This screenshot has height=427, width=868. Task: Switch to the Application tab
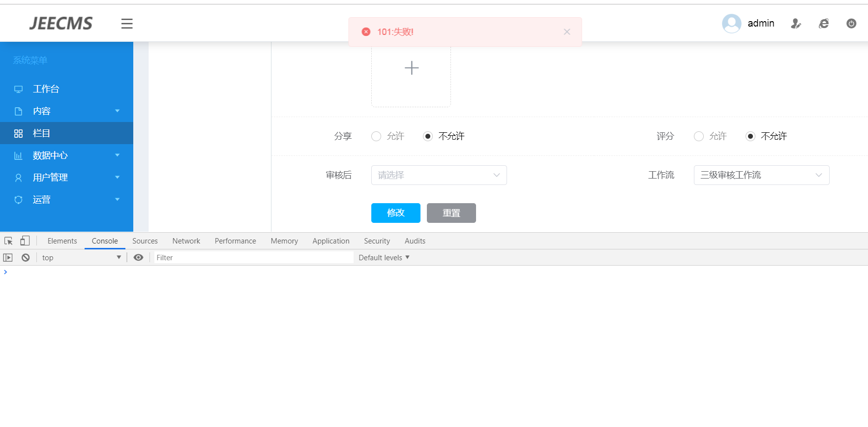pos(331,241)
